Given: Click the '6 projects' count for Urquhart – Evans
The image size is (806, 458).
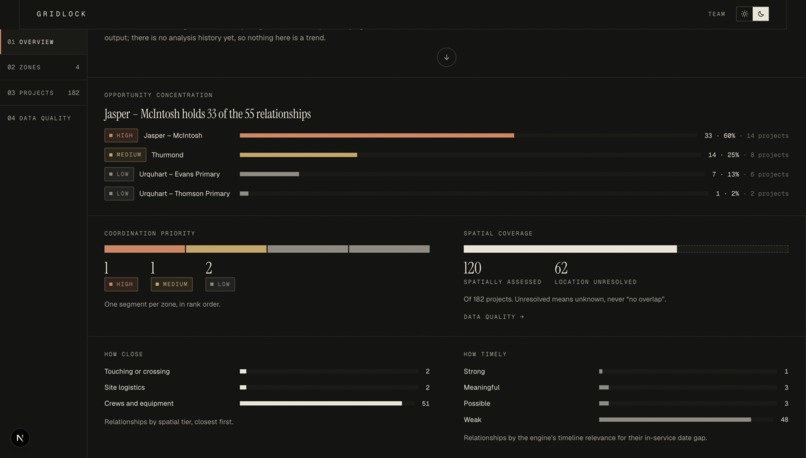Looking at the screenshot, I should click(x=769, y=174).
